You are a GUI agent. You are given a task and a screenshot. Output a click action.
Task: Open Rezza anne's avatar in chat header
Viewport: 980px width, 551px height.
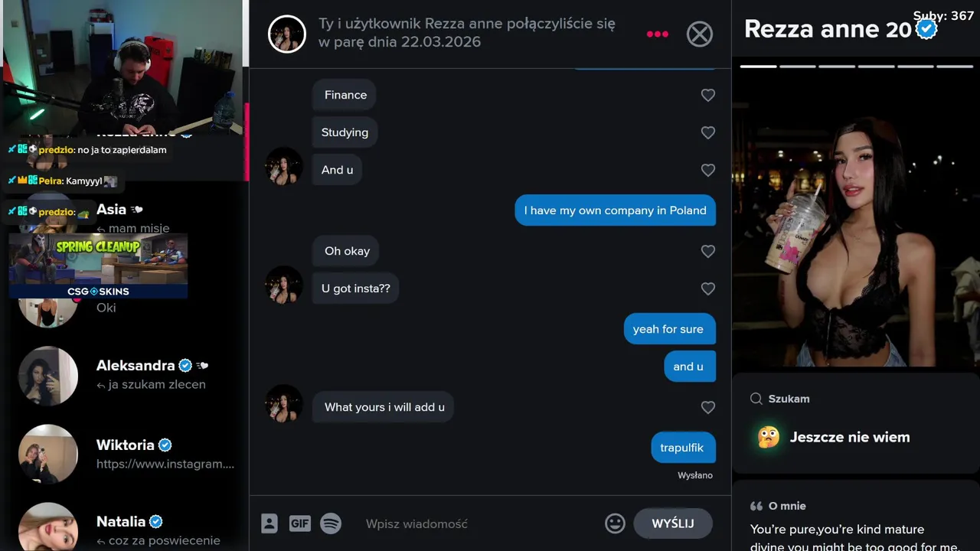pos(287,34)
